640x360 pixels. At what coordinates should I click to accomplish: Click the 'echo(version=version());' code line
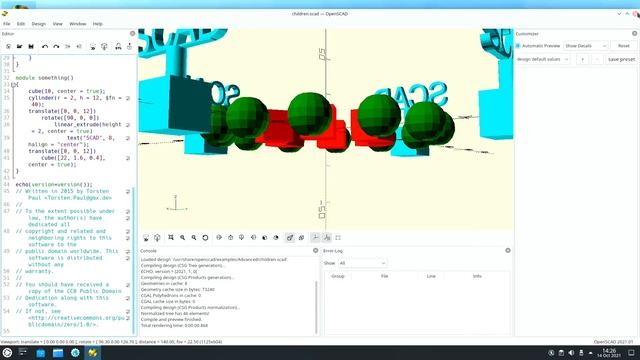pyautogui.click(x=54, y=184)
